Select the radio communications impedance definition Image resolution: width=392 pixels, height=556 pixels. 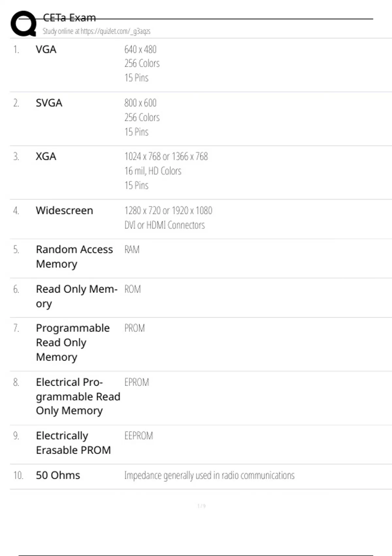click(209, 475)
